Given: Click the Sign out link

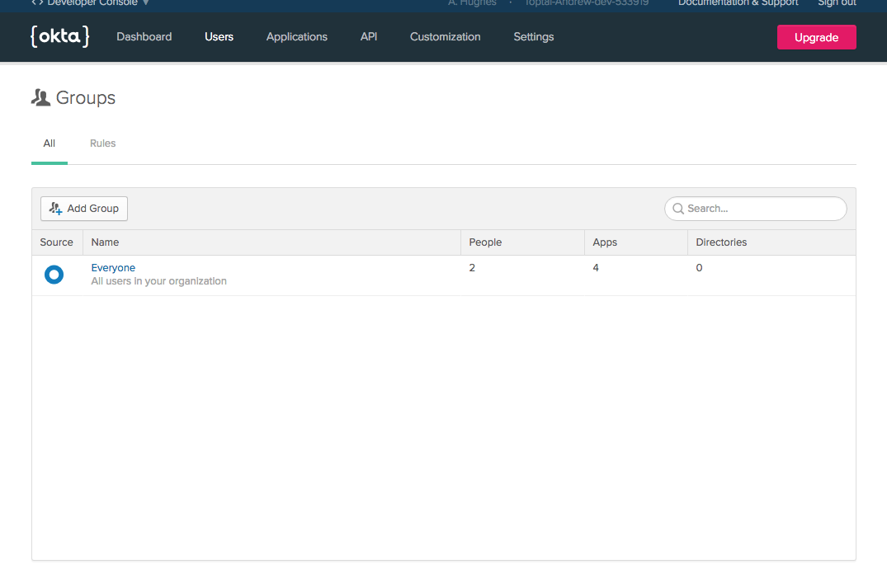Looking at the screenshot, I should pyautogui.click(x=836, y=3).
